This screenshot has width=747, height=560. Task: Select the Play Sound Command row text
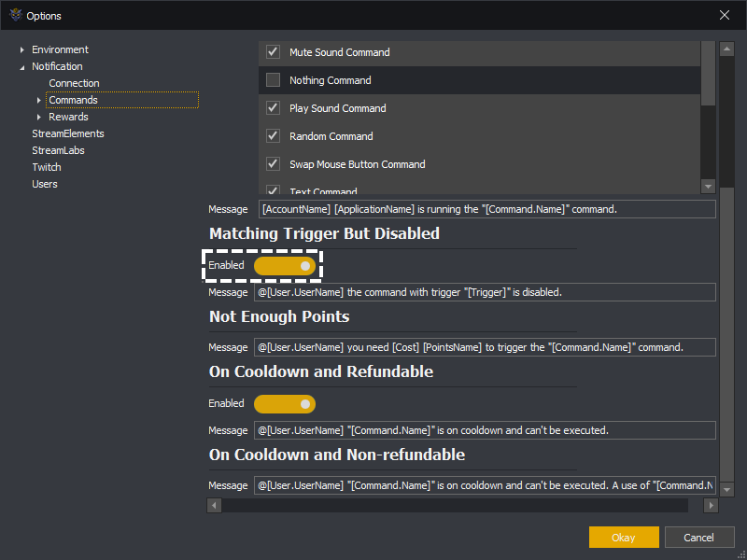click(338, 108)
